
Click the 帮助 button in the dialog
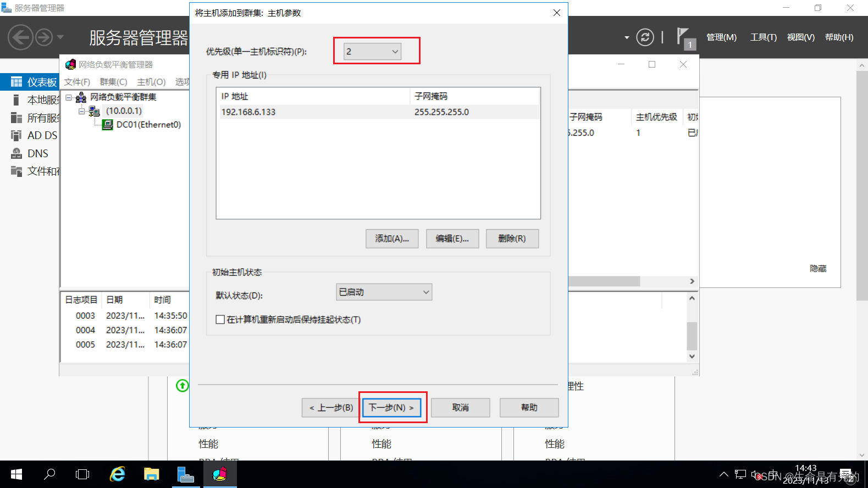coord(529,408)
